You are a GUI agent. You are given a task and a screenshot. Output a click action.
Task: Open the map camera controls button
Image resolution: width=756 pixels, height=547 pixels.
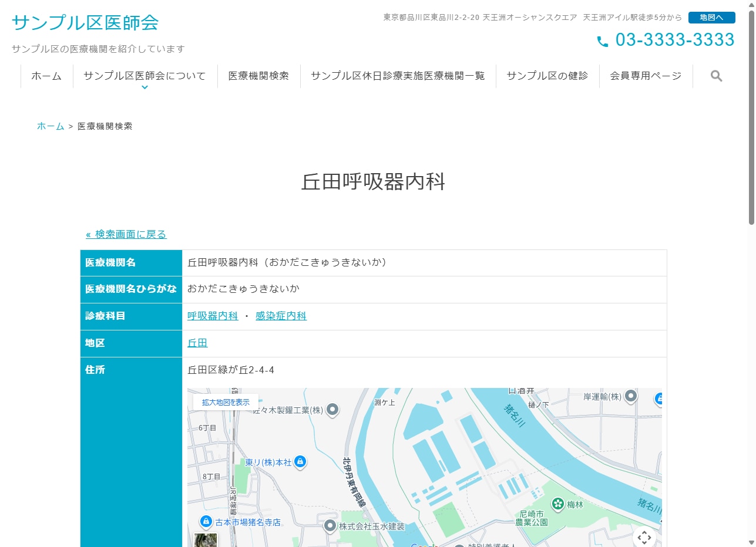click(644, 536)
